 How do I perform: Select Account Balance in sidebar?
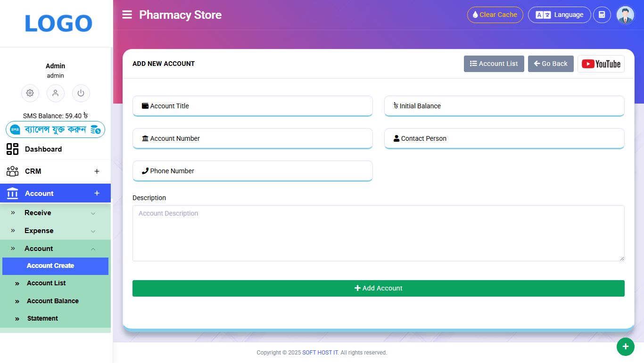point(53,301)
